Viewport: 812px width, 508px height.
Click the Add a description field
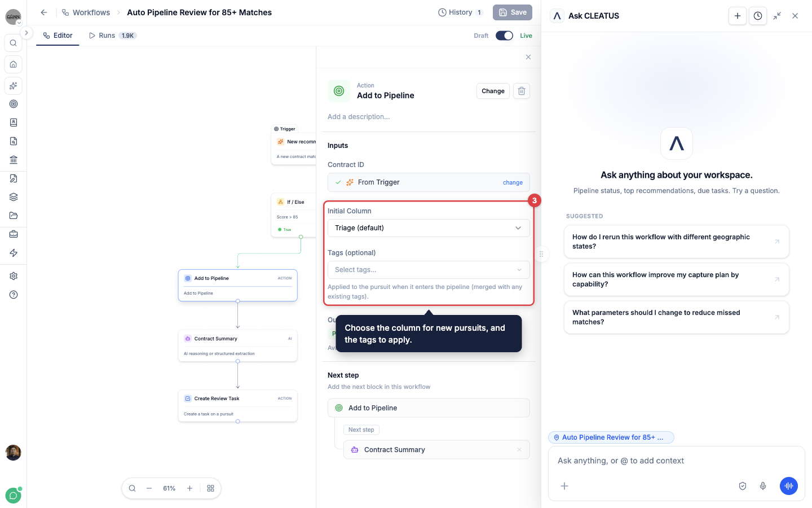tap(359, 117)
